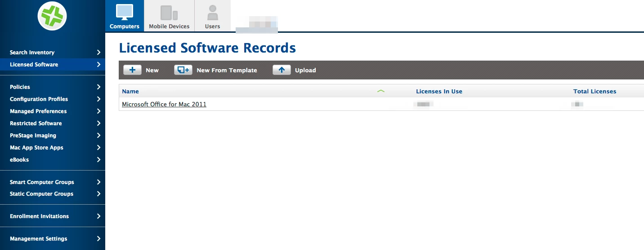
Task: Expand the Enrollment Invitations chevron
Action: (98, 216)
